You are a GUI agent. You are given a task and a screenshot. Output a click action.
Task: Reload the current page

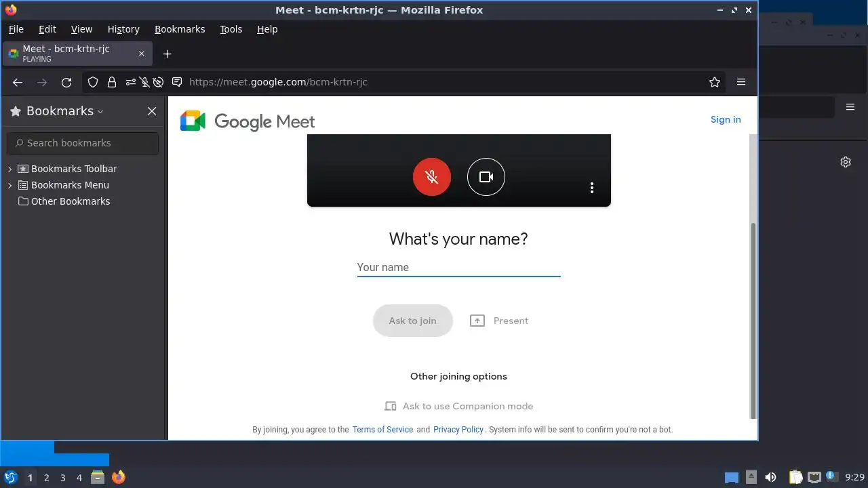tap(66, 82)
